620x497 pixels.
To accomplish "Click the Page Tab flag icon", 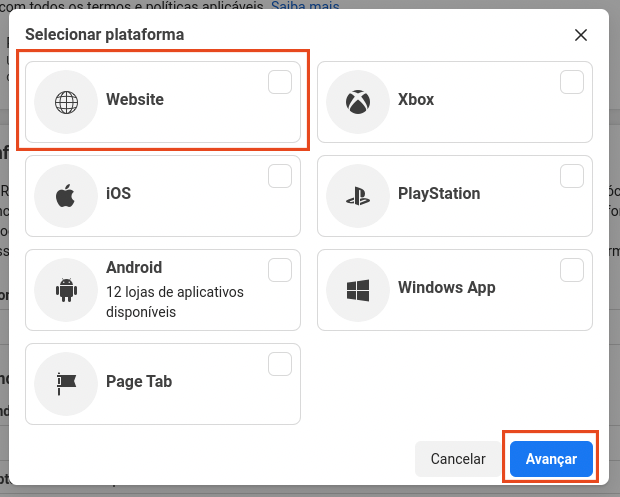I will (x=66, y=384).
